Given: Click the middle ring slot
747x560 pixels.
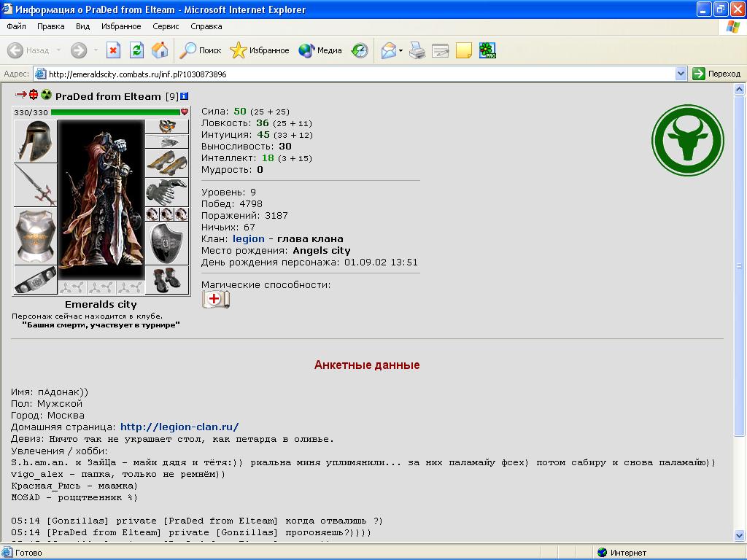Looking at the screenshot, I should point(167,214).
